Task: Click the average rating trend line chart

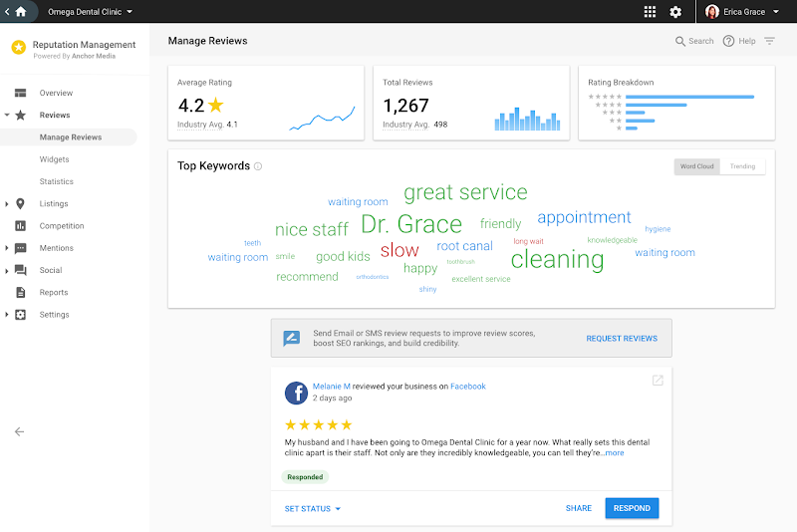Action: pyautogui.click(x=322, y=119)
